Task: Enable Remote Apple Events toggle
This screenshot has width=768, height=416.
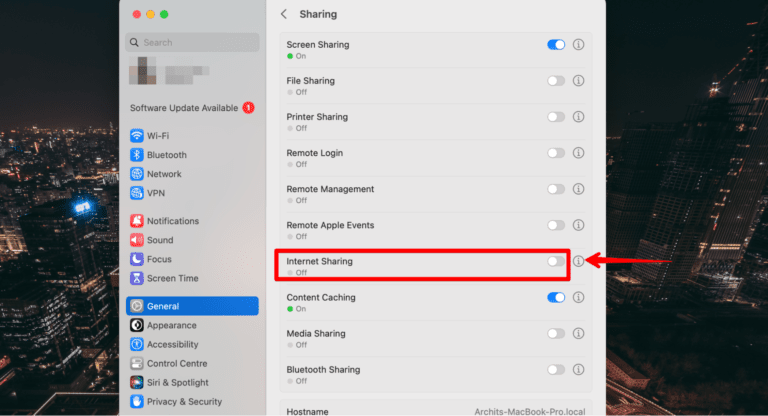Action: (x=556, y=225)
